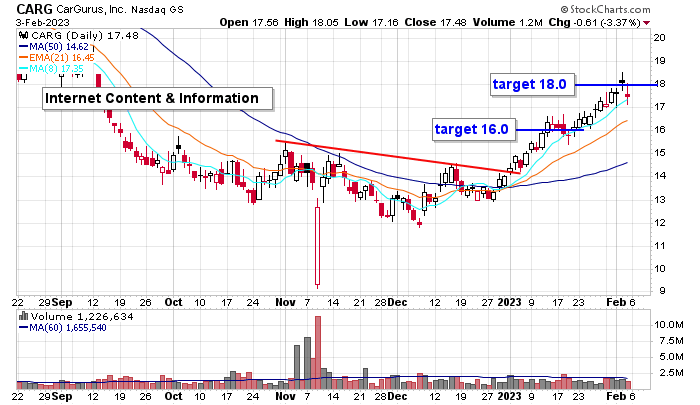Click the target 18.0 annotation label
This screenshot has height=405, width=700.
[x=532, y=84]
